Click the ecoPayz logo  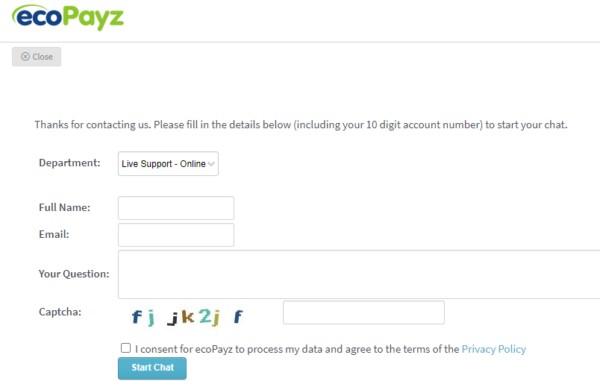(x=68, y=17)
